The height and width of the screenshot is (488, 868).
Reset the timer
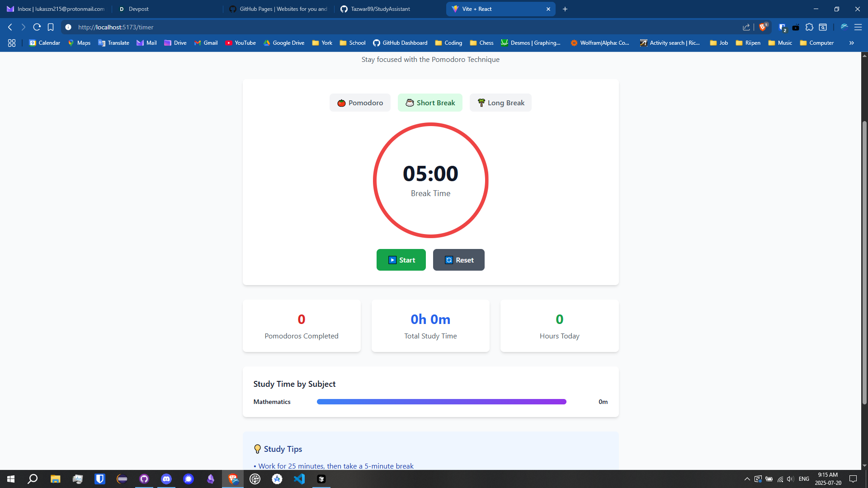coord(458,260)
